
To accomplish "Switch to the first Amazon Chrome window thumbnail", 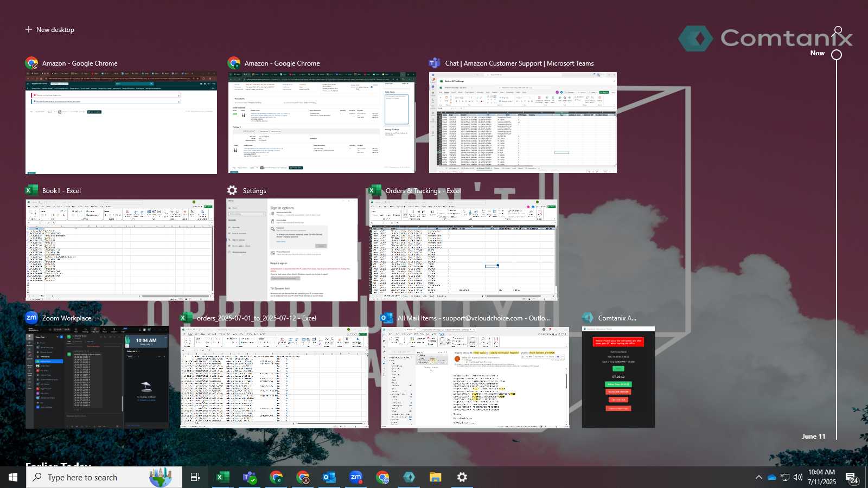I will point(121,123).
